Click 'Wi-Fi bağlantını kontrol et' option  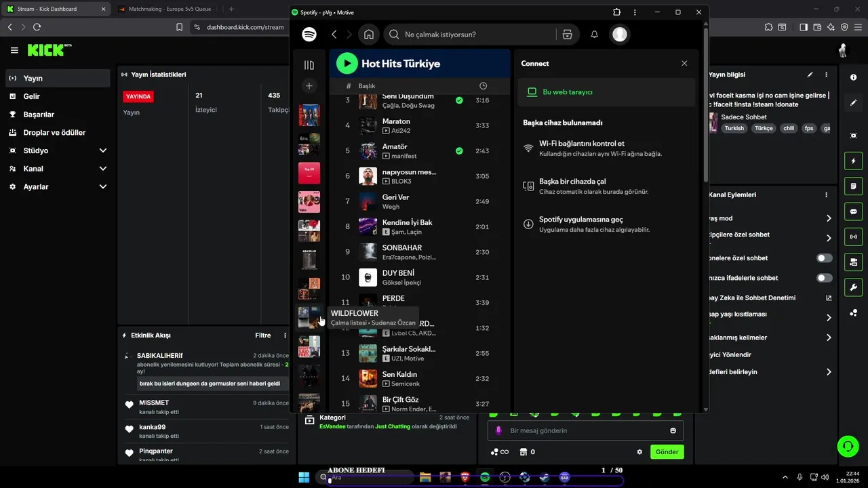606,148
